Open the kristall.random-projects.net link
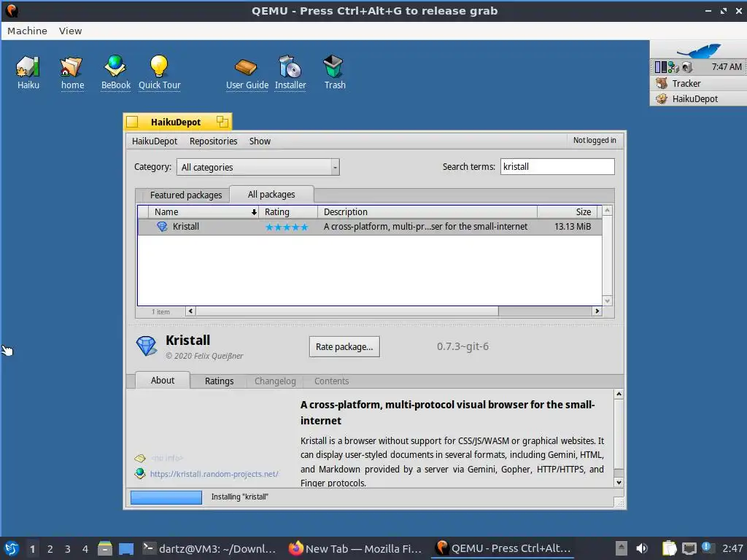This screenshot has width=747, height=560. (x=214, y=474)
